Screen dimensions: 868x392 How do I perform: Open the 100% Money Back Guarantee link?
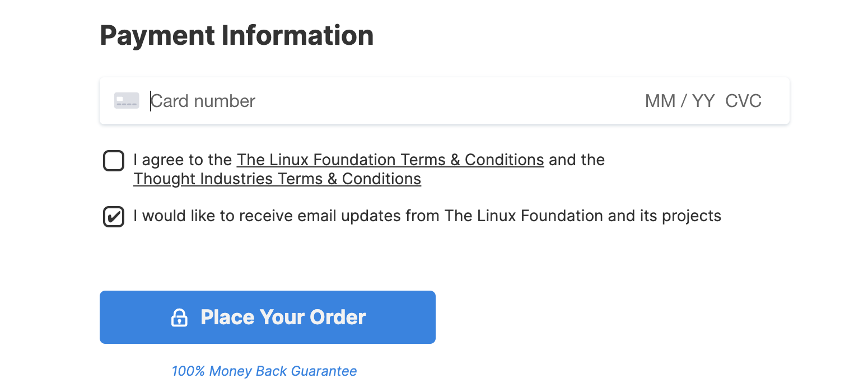(264, 371)
